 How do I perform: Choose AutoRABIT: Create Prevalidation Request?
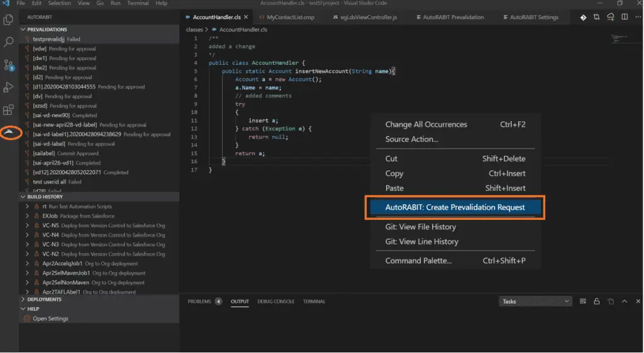[455, 207]
